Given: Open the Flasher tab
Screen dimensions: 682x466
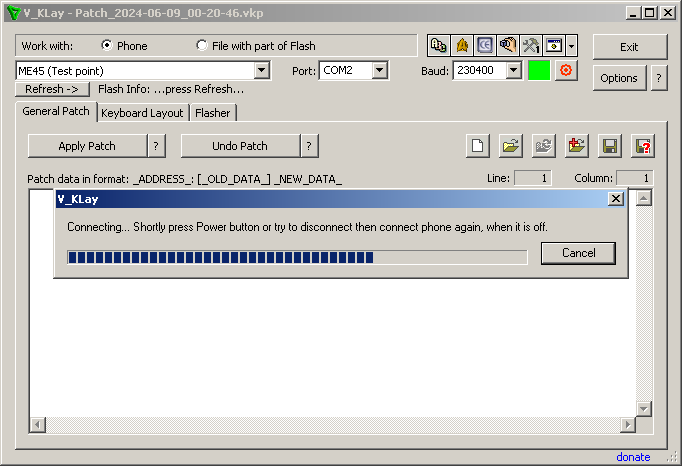Looking at the screenshot, I should click(x=212, y=113).
